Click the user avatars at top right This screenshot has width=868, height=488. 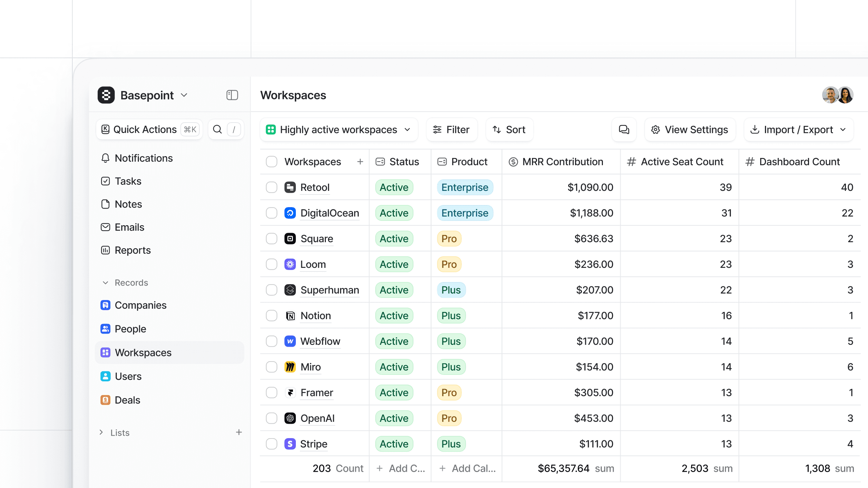[838, 95]
